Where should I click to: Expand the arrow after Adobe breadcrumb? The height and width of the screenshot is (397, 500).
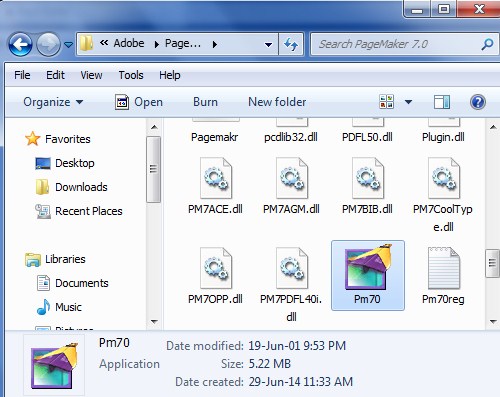pos(157,44)
